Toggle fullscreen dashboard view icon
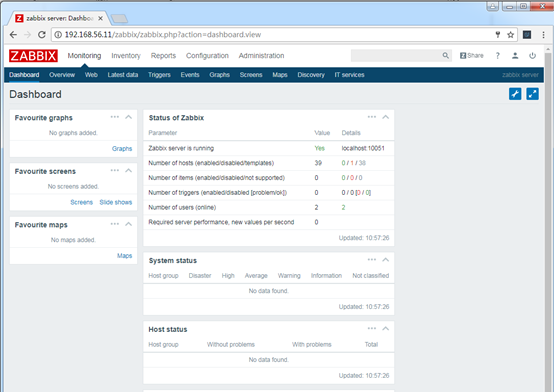 tap(532, 94)
